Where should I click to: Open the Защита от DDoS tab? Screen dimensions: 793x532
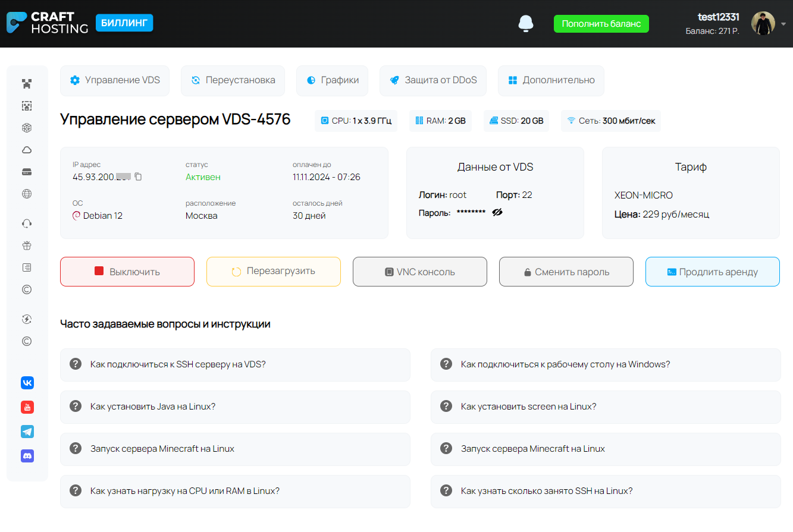coord(432,80)
